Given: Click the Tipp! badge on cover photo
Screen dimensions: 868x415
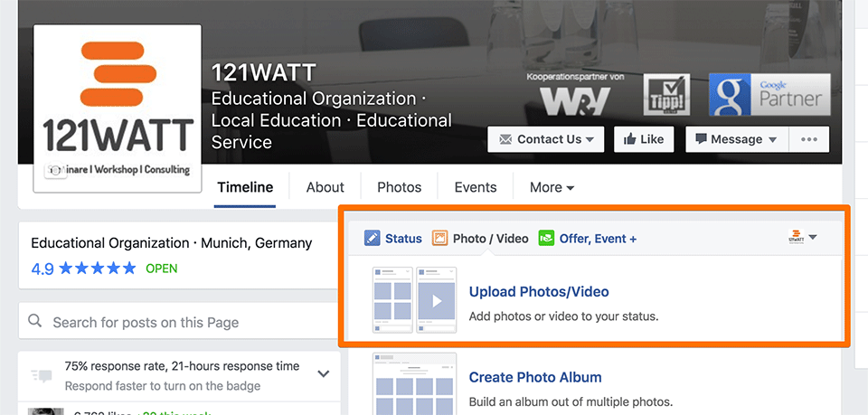Looking at the screenshot, I should coord(666,95).
